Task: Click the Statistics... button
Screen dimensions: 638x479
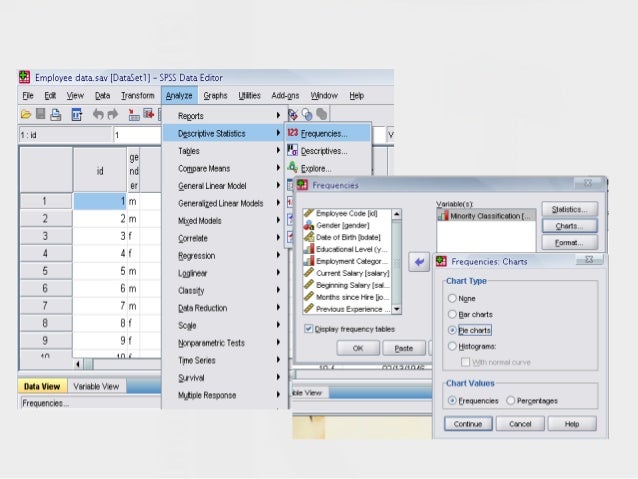Action: click(x=570, y=209)
